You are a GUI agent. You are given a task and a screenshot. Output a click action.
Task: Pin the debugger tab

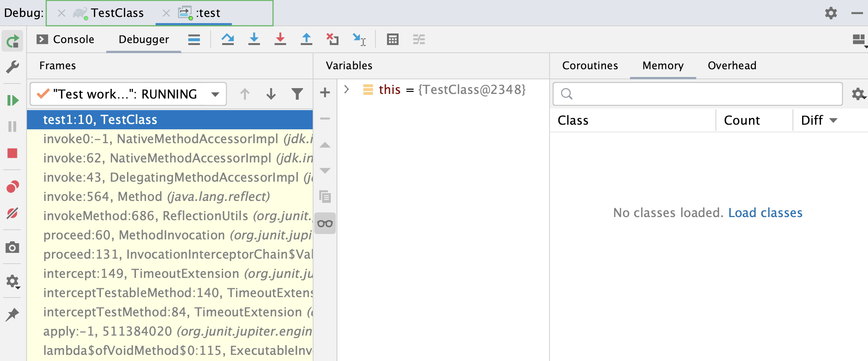13,314
